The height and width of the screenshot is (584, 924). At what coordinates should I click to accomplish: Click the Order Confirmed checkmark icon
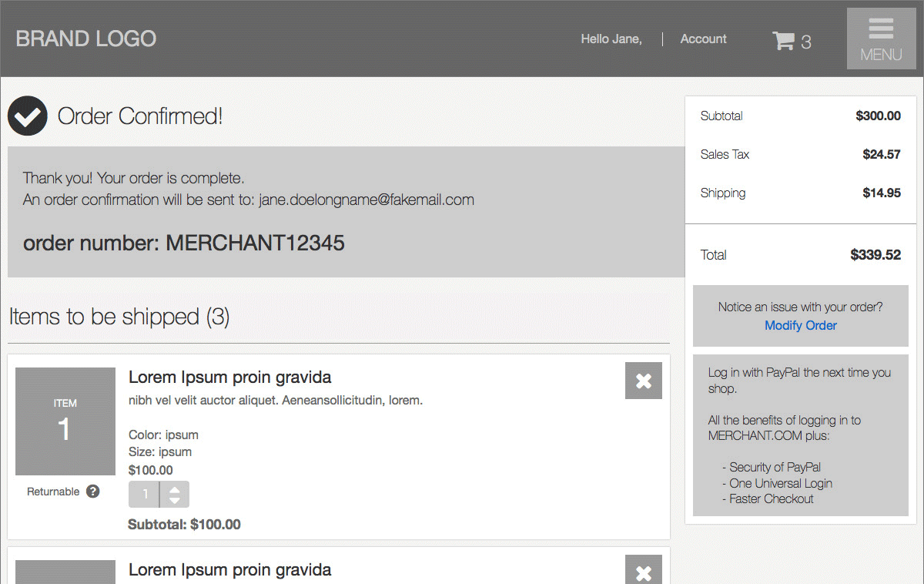click(x=28, y=116)
